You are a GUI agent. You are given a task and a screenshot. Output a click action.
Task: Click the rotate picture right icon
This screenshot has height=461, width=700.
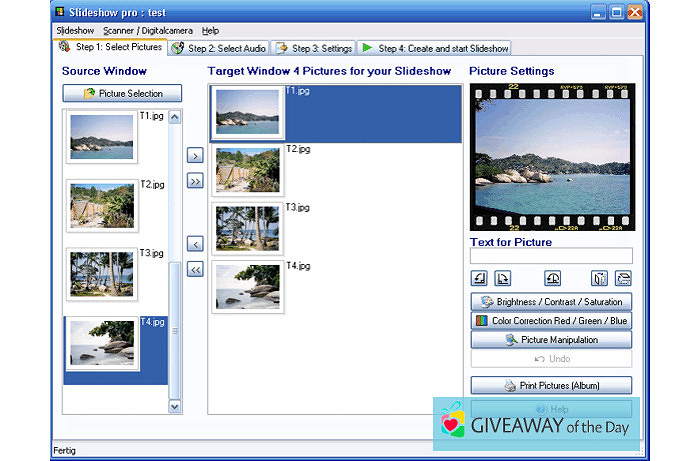(x=503, y=278)
